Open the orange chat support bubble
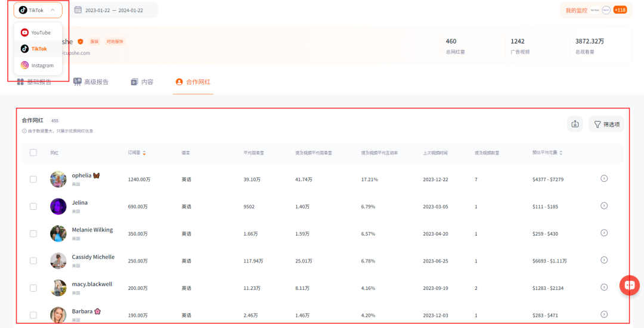Screen dimensions: 644x328 point(628,285)
